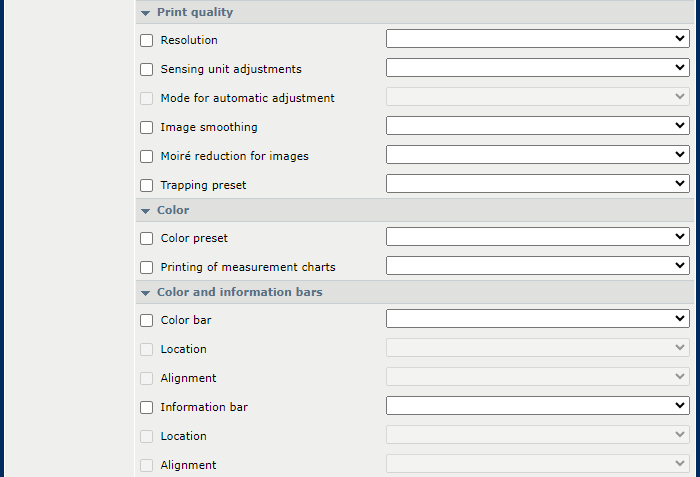Check the Color preset checkbox
This screenshot has height=477, width=700.
pyautogui.click(x=146, y=238)
